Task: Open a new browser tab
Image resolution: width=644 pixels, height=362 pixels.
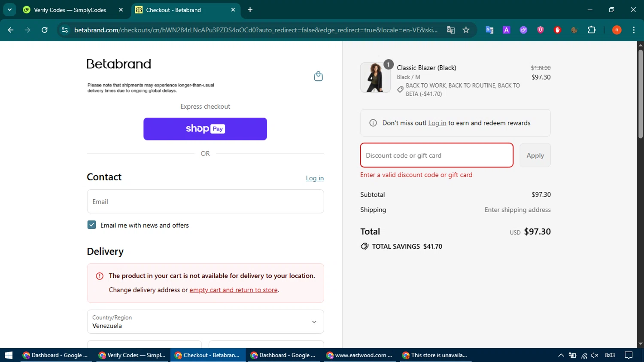Action: pyautogui.click(x=250, y=10)
